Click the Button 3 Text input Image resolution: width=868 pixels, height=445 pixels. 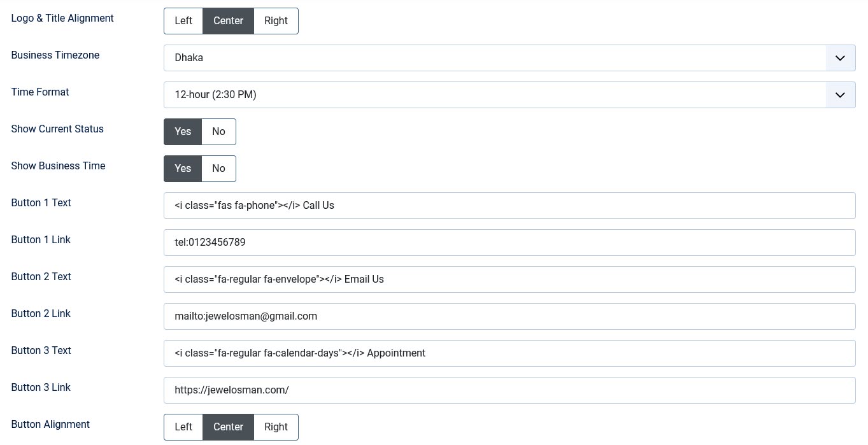point(509,353)
